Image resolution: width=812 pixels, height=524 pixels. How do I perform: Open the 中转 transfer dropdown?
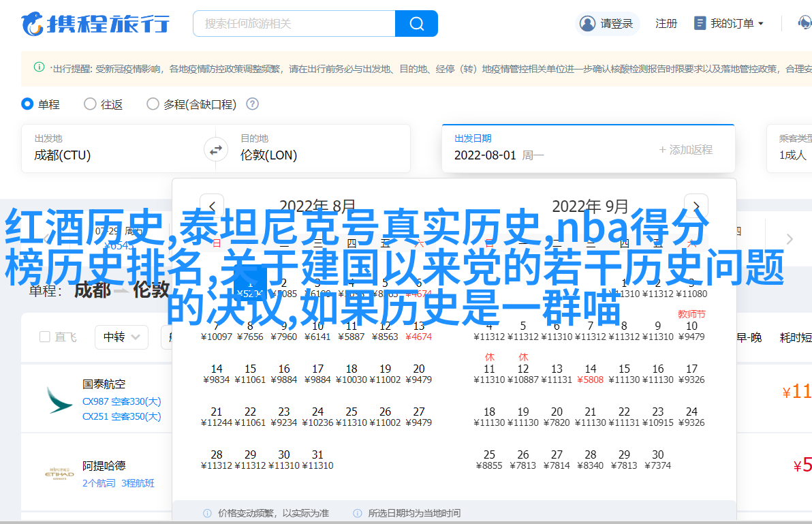pyautogui.click(x=122, y=337)
